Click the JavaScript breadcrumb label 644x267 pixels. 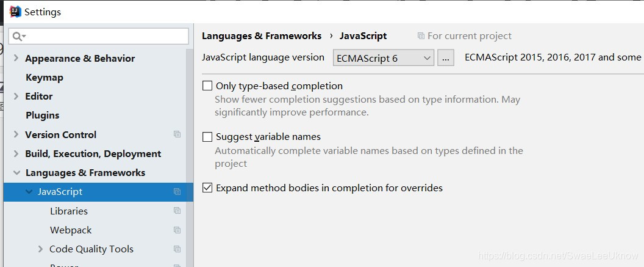[363, 36]
